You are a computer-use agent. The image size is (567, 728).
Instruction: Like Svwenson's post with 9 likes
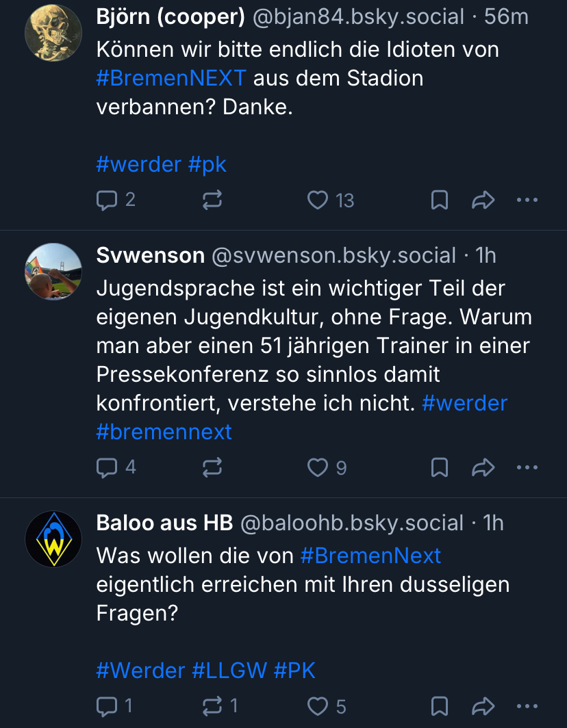(x=318, y=467)
